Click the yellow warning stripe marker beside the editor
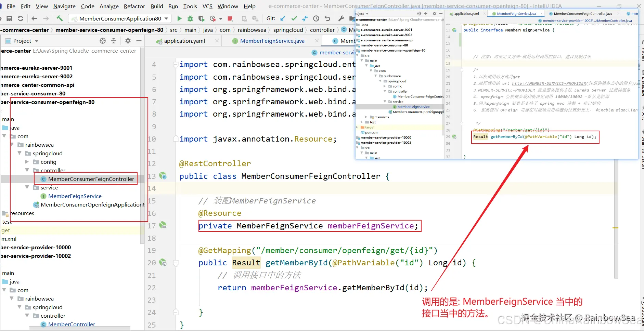 (x=615, y=228)
